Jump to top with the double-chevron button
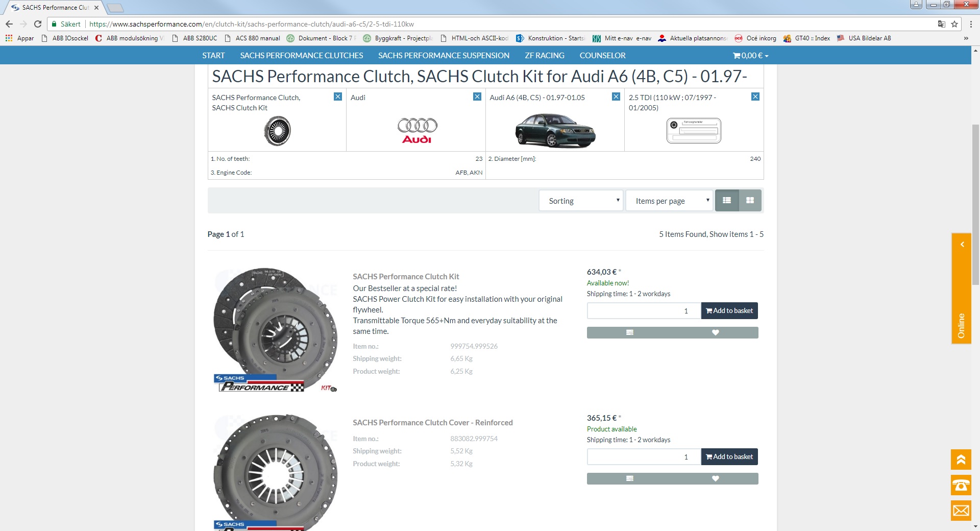980x531 pixels. [961, 460]
